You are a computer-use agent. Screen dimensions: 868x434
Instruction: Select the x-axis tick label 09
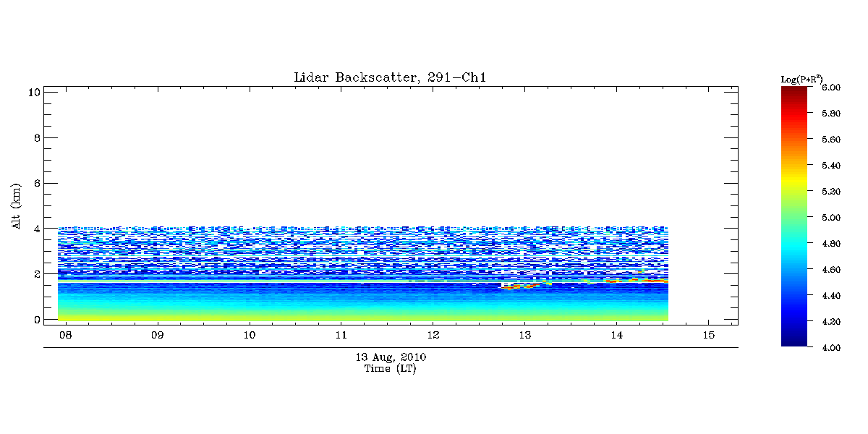158,336
